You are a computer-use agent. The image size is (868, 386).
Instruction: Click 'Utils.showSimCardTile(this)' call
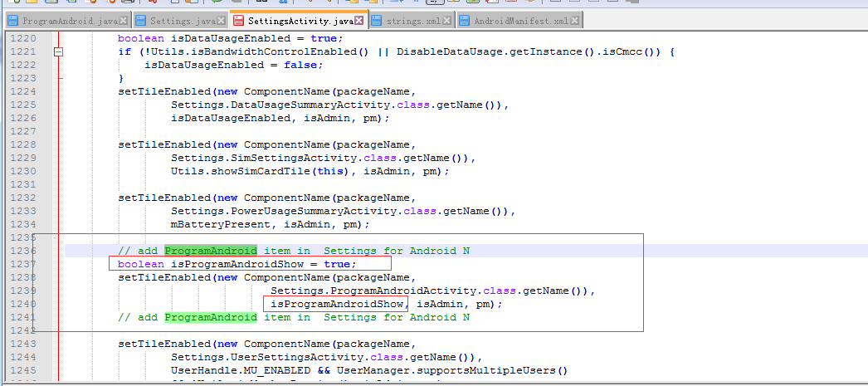click(x=261, y=172)
